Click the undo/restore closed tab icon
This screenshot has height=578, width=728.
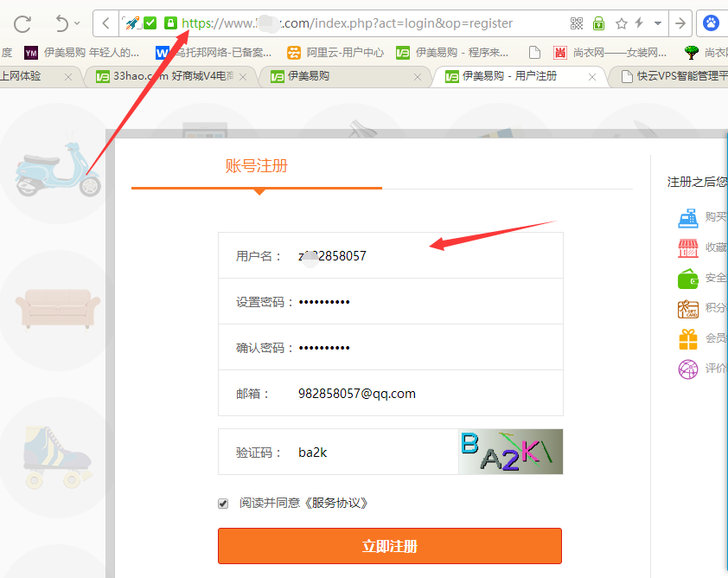(x=61, y=23)
